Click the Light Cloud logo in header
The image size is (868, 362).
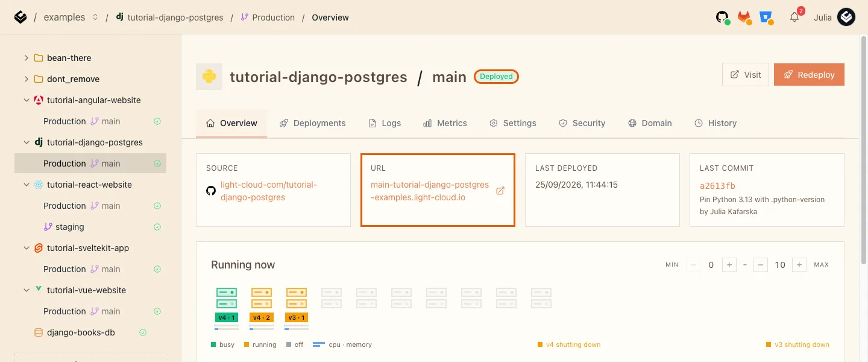[20, 17]
